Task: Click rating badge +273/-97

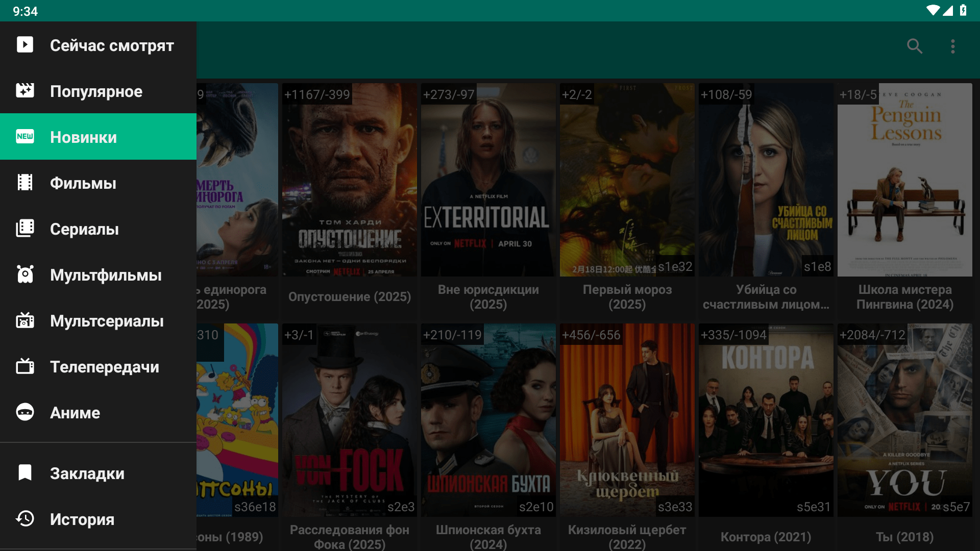Action: (449, 94)
